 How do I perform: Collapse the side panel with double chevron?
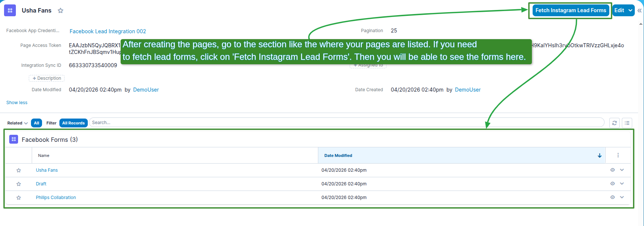tap(640, 10)
